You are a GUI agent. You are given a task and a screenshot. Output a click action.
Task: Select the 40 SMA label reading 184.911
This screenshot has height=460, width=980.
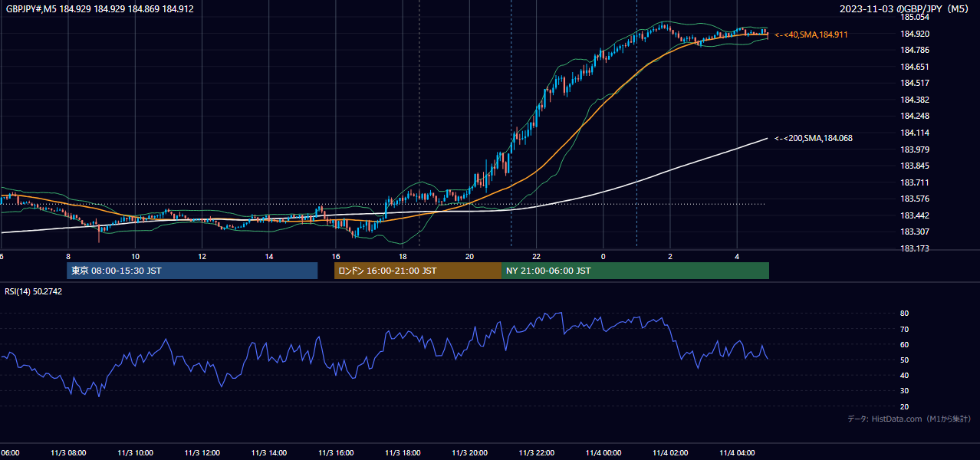[x=811, y=34]
